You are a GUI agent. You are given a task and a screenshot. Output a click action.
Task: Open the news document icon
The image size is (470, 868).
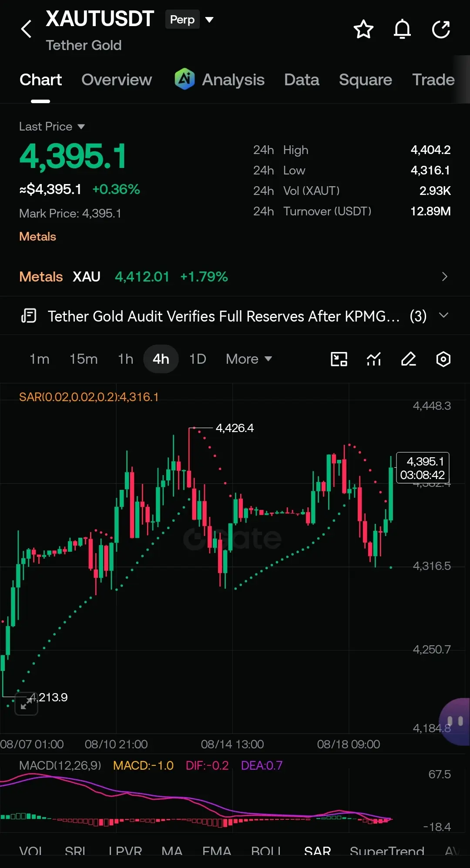[29, 316]
